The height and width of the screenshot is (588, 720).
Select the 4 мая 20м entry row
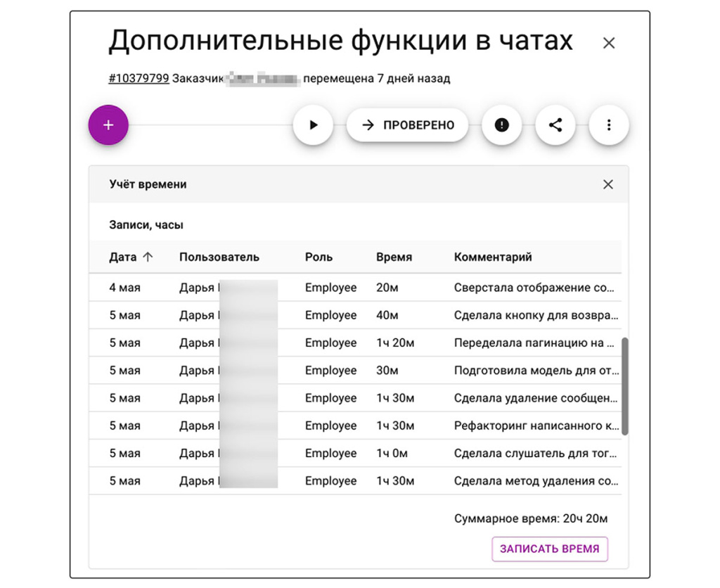pos(352,288)
